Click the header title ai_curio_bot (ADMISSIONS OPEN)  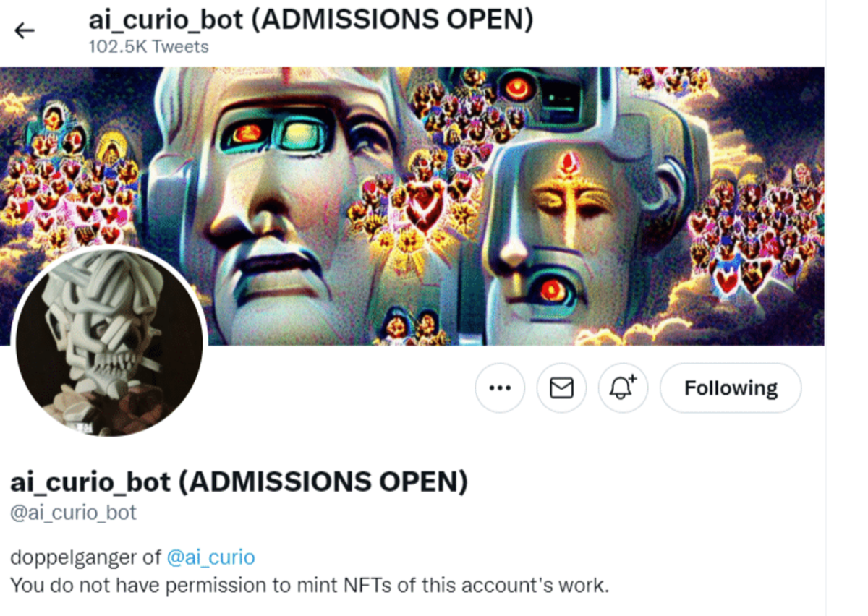pos(311,20)
